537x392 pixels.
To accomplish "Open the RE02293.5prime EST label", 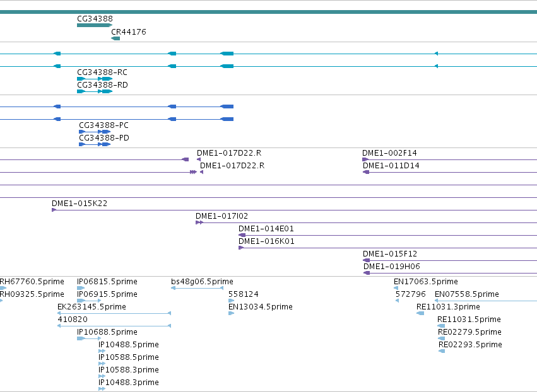I will 470,345.
